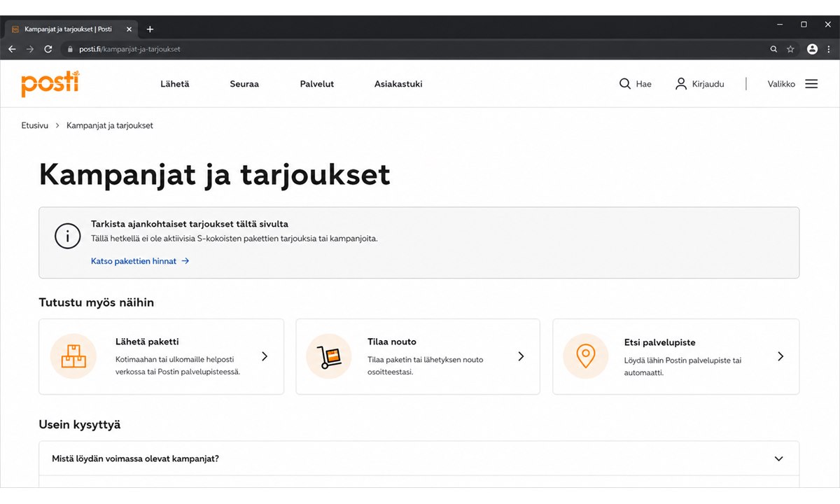Viewport: 840px width, 504px height.
Task: Click Kampanjat ja tarjoukset in the breadcrumb
Action: [x=110, y=126]
